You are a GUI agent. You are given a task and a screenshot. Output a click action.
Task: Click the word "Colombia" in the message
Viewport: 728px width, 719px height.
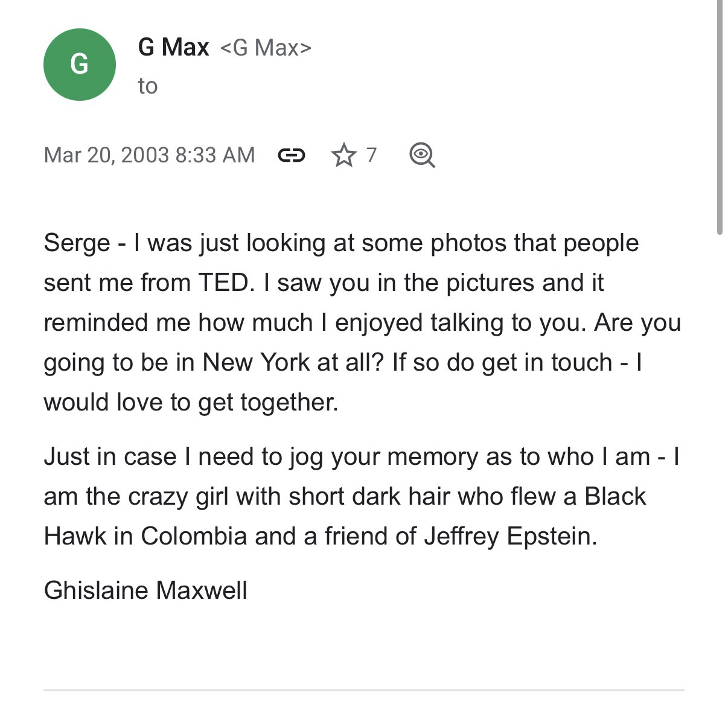tap(194, 536)
